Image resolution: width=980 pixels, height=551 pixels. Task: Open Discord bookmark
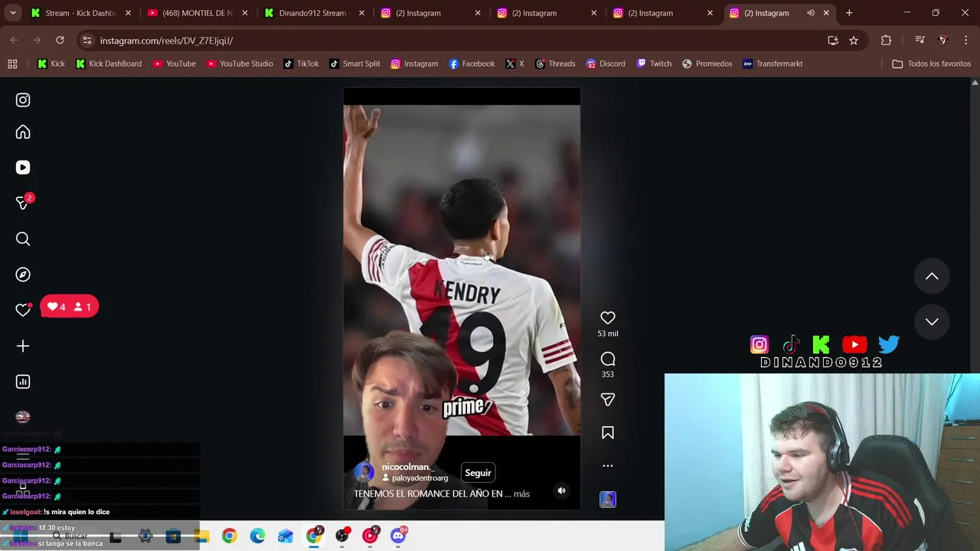[x=606, y=64]
